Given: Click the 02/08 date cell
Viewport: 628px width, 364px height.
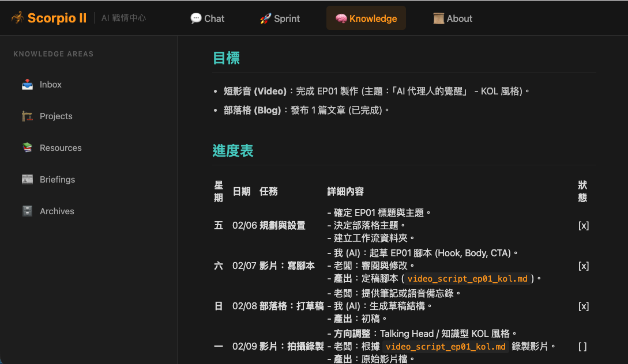Looking at the screenshot, I should [x=245, y=306].
